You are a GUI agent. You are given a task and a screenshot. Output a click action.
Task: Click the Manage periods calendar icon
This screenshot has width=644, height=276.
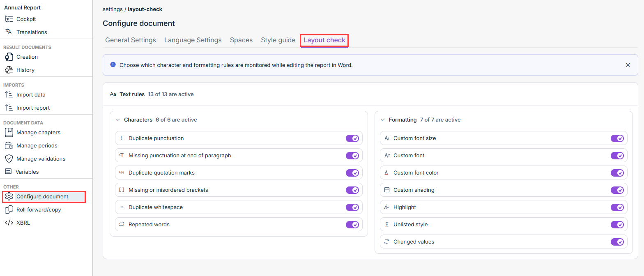pyautogui.click(x=9, y=145)
